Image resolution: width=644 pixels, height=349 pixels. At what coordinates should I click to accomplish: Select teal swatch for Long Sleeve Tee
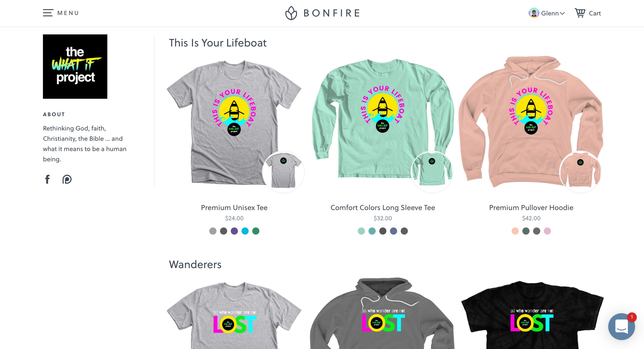click(372, 231)
